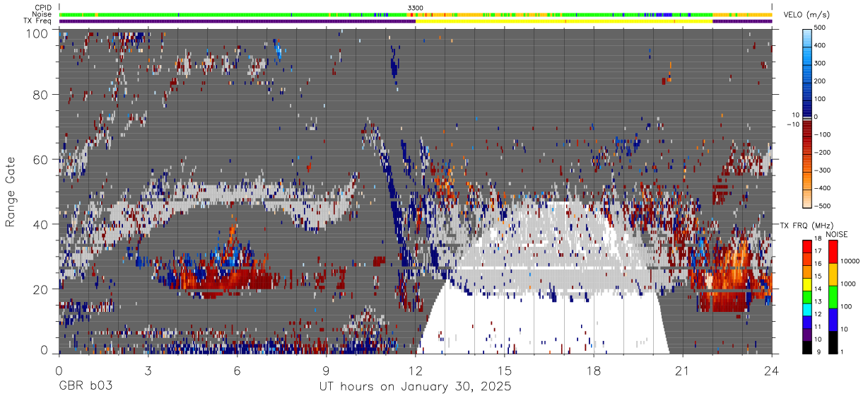Click the 9 tick on UT hours axis
Viewport: 868px width, 401px height.
click(x=327, y=370)
